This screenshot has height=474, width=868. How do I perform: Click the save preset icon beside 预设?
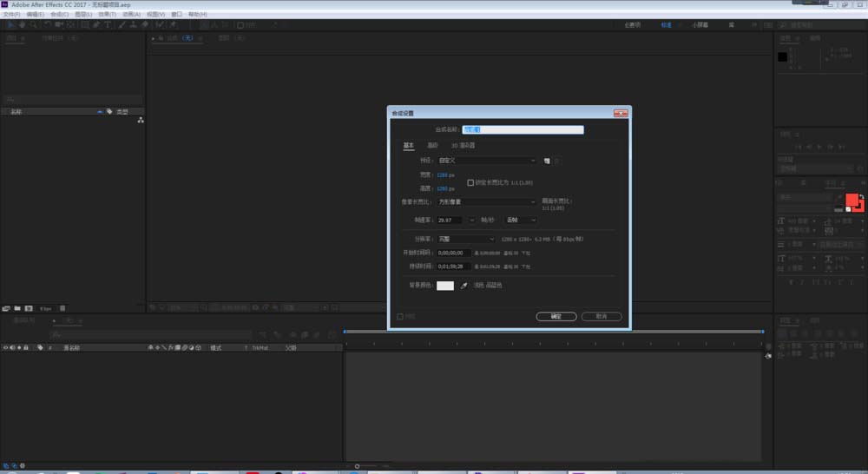548,161
